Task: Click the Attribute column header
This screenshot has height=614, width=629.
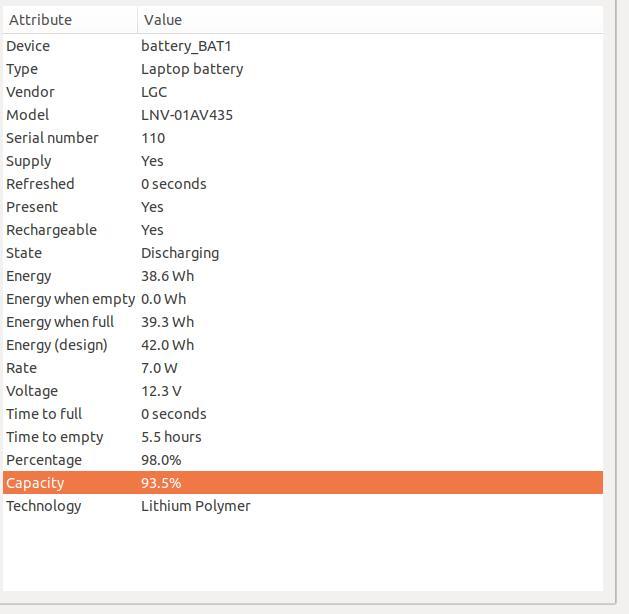Action: click(70, 20)
